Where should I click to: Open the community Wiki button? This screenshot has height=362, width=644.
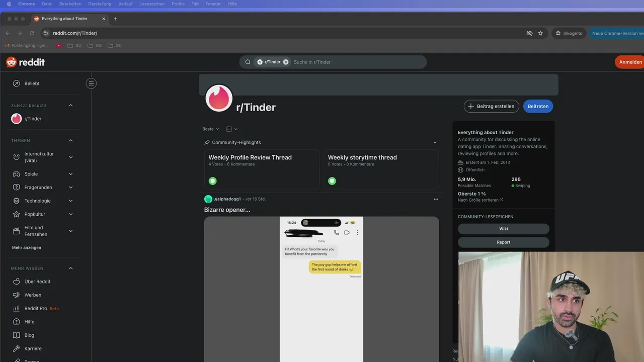tap(503, 229)
